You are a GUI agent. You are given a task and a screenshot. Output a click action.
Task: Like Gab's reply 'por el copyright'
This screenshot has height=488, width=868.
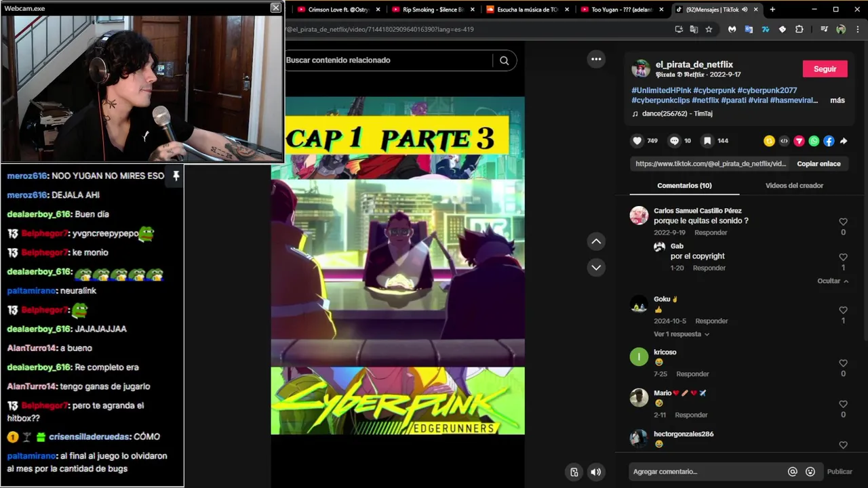point(843,257)
